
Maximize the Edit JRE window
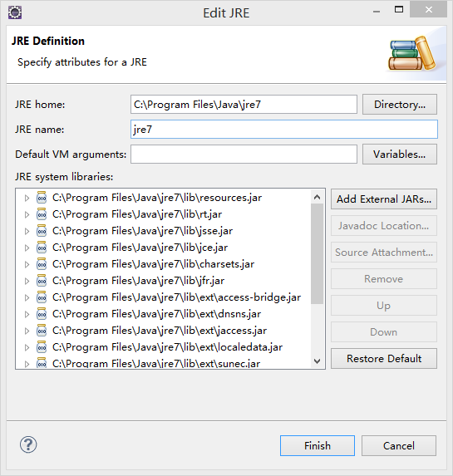[x=399, y=10]
